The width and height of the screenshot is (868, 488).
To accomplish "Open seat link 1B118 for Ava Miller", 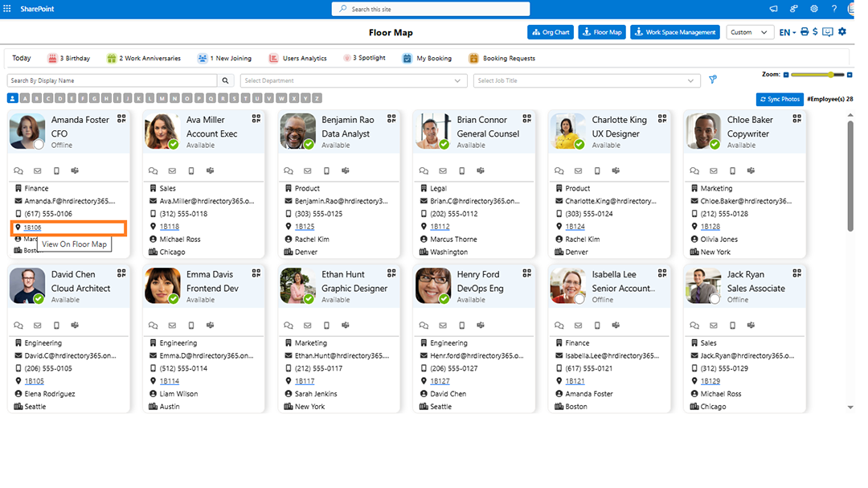I will click(170, 227).
